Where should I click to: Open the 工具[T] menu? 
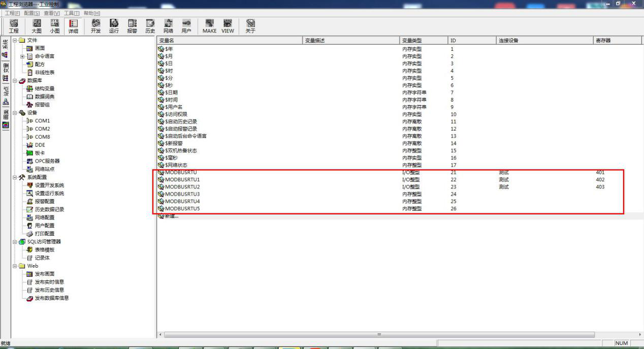pyautogui.click(x=72, y=13)
